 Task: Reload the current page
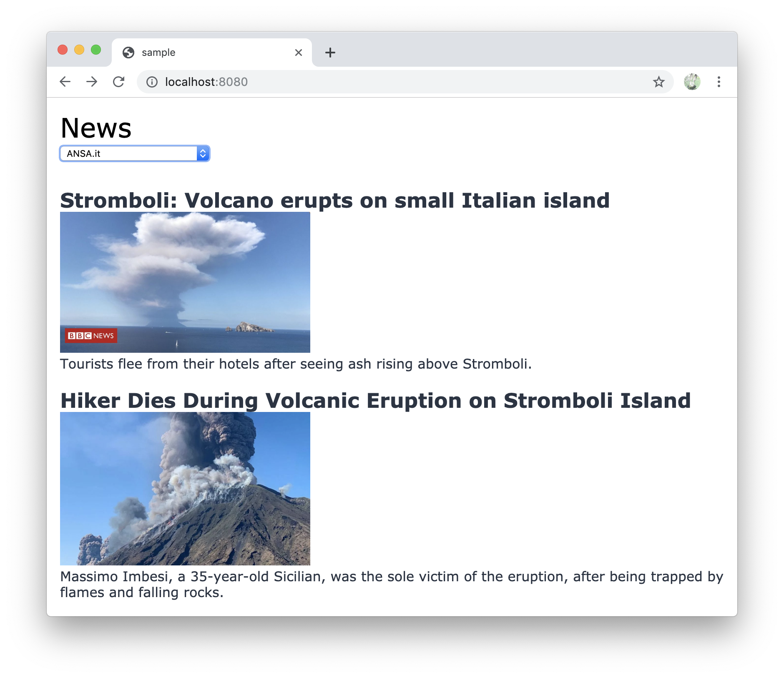pyautogui.click(x=119, y=82)
